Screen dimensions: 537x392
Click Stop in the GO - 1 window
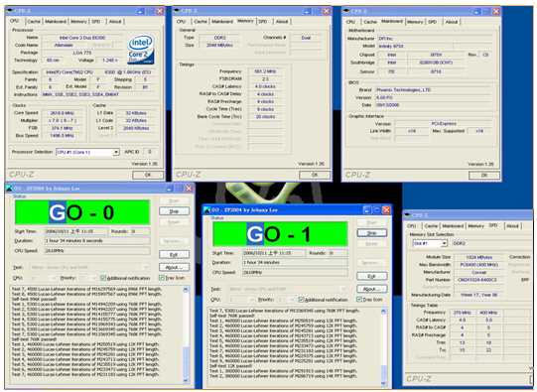click(x=372, y=233)
